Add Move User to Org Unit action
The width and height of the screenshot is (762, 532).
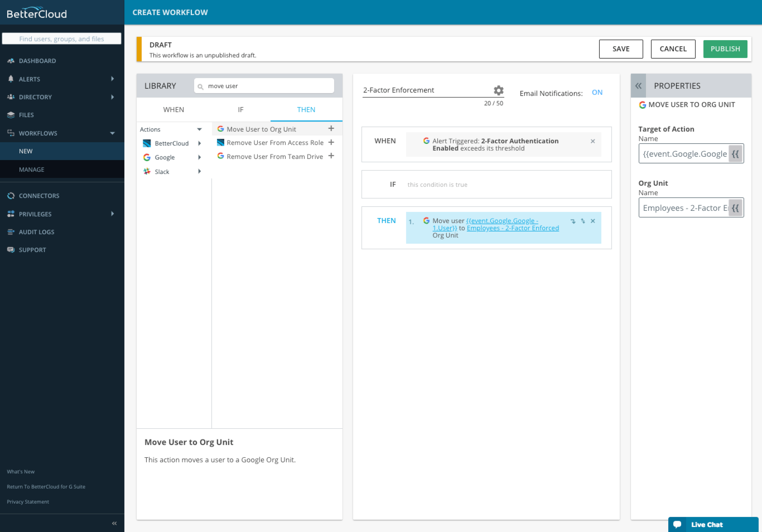pos(331,129)
